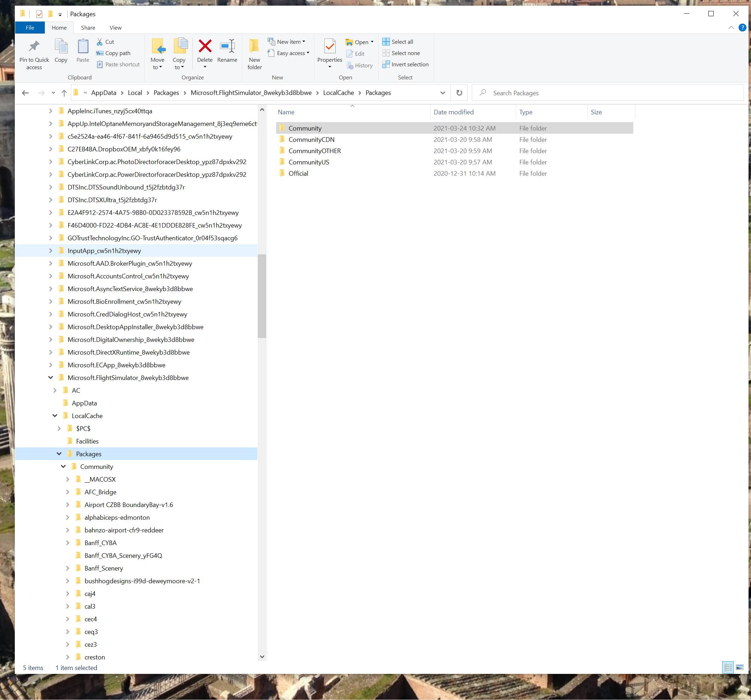Click the navigation pane vertical scrollbar
Image resolution: width=751 pixels, height=700 pixels.
[x=262, y=296]
